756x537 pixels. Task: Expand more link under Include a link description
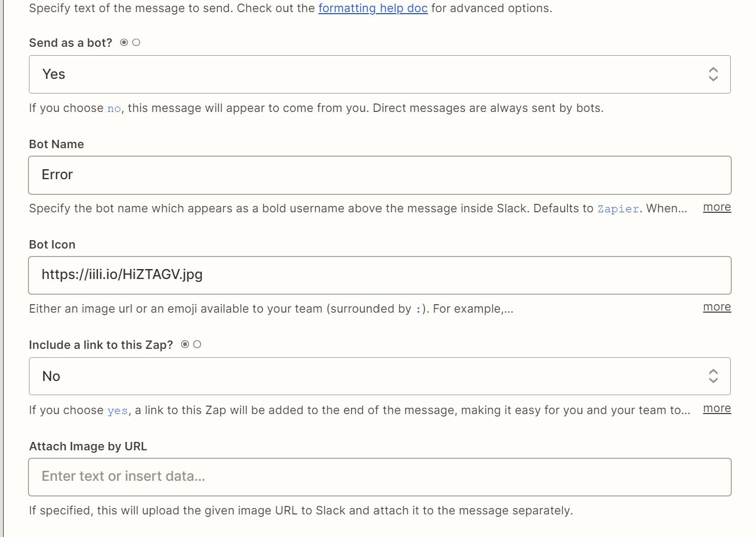(x=717, y=408)
